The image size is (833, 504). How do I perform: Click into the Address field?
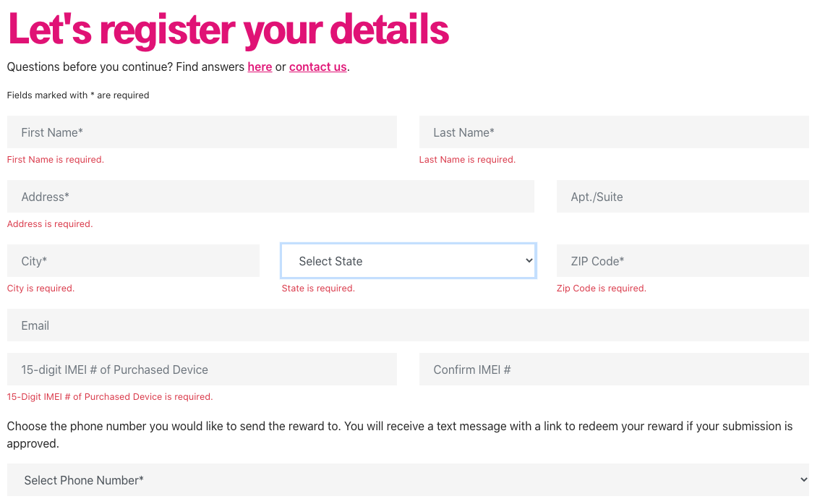pyautogui.click(x=270, y=197)
